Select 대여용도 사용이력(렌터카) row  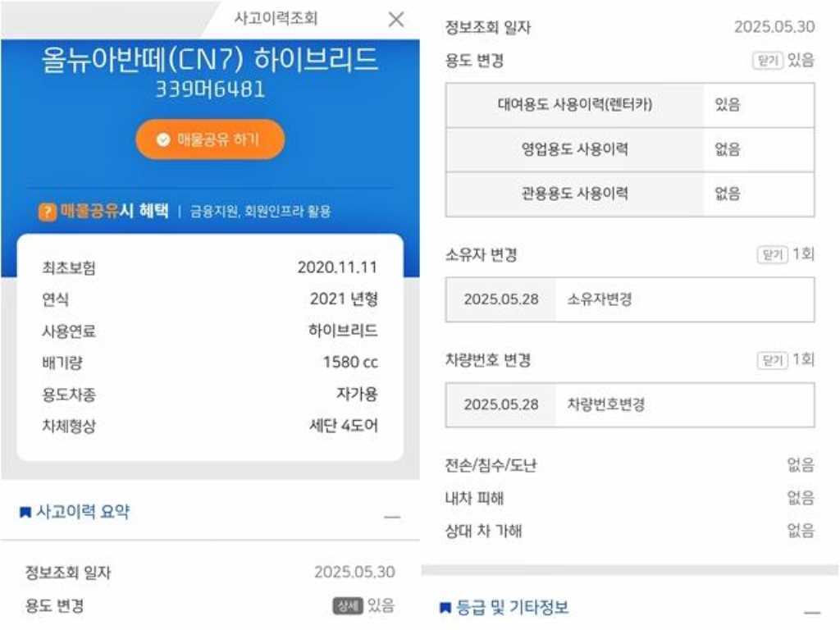pos(630,105)
